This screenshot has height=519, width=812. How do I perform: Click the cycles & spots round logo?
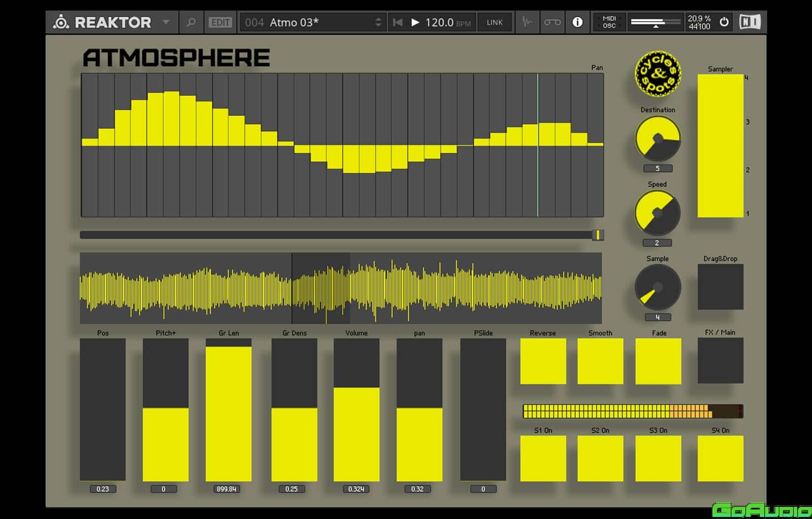[x=658, y=74]
